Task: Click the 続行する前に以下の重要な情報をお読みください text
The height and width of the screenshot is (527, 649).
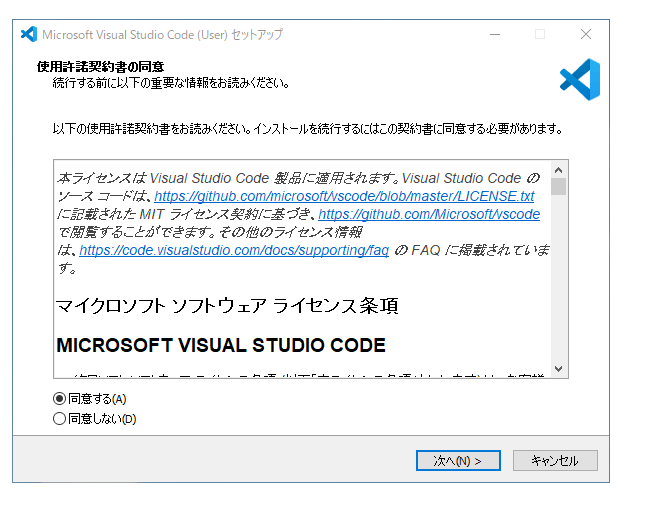Action: tap(171, 83)
